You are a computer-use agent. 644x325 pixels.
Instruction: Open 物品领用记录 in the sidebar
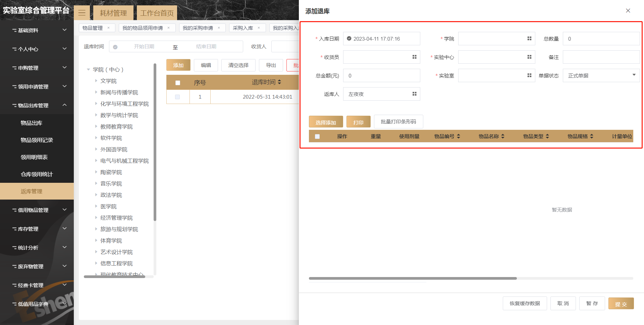(x=37, y=140)
